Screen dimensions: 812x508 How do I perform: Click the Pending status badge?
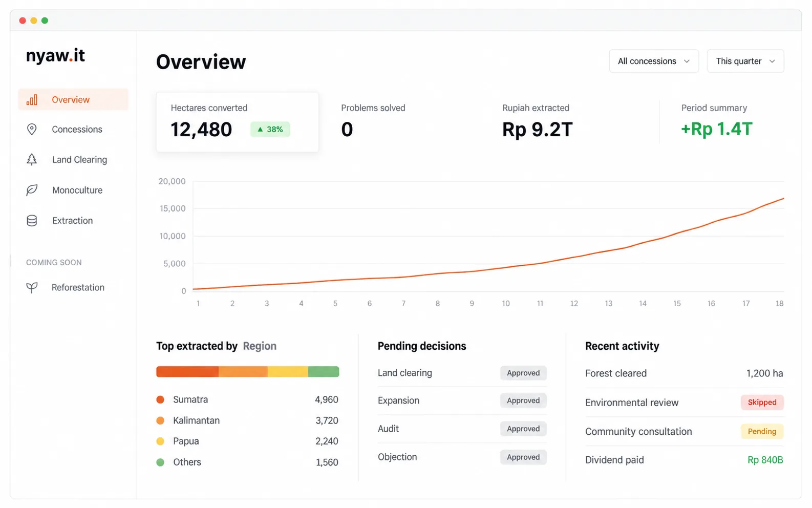tap(762, 431)
